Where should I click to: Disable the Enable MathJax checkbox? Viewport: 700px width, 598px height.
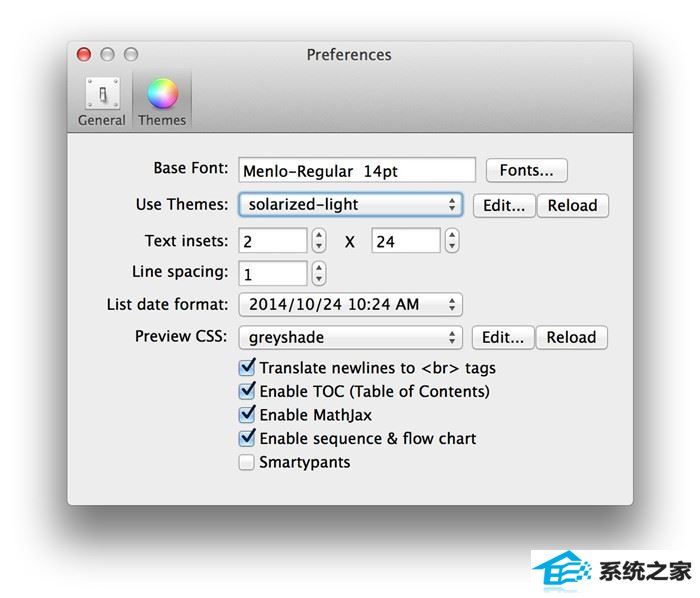247,415
